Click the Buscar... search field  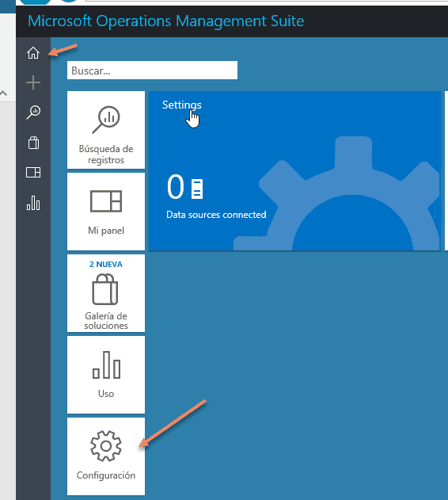coord(152,71)
